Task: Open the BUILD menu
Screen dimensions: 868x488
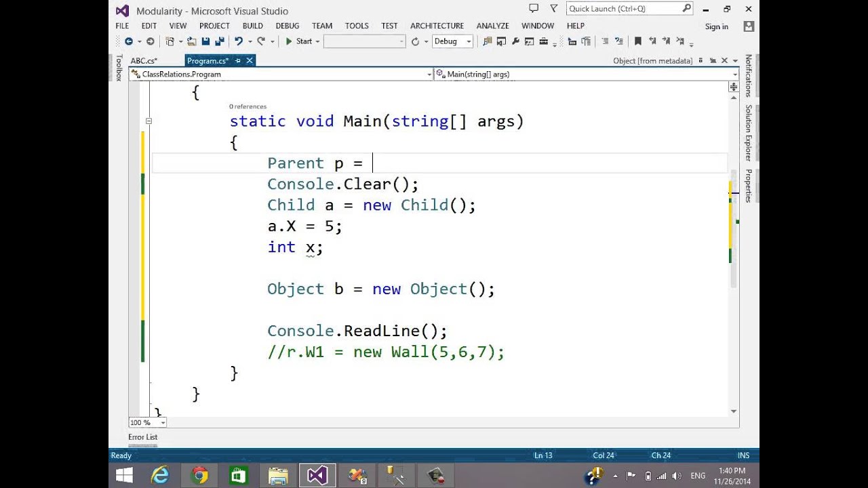Action: coord(252,26)
